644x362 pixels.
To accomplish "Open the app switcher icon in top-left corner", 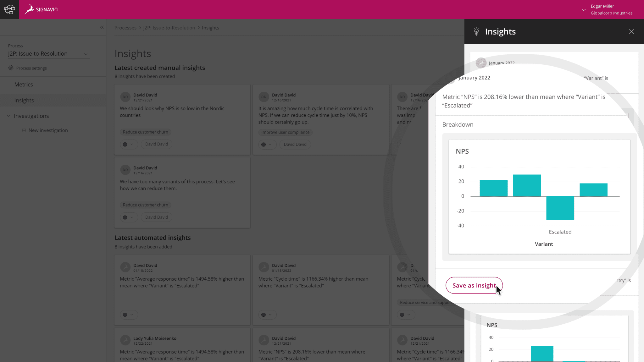I will (x=9, y=9).
